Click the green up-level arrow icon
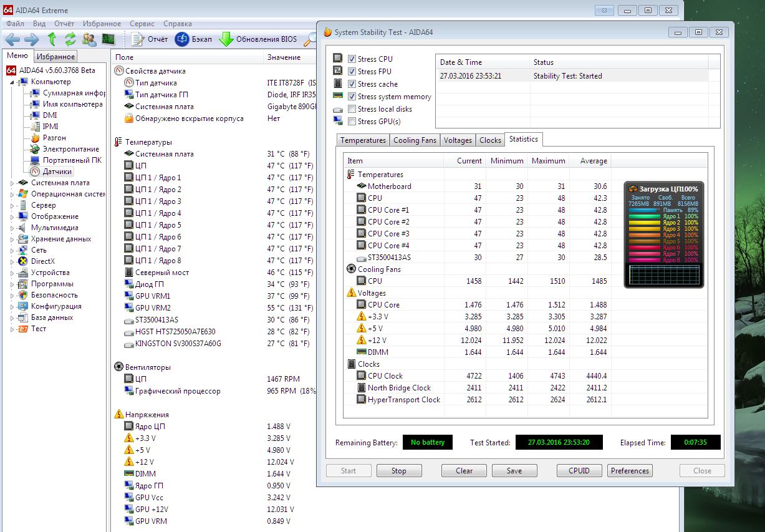This screenshot has height=532, width=765. 52,39
